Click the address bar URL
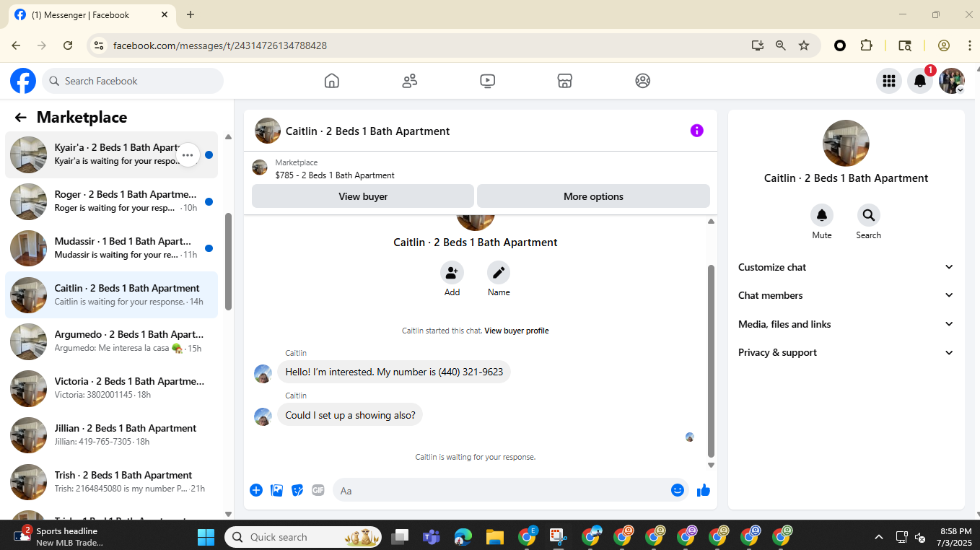This screenshot has width=980, height=550. tap(220, 45)
